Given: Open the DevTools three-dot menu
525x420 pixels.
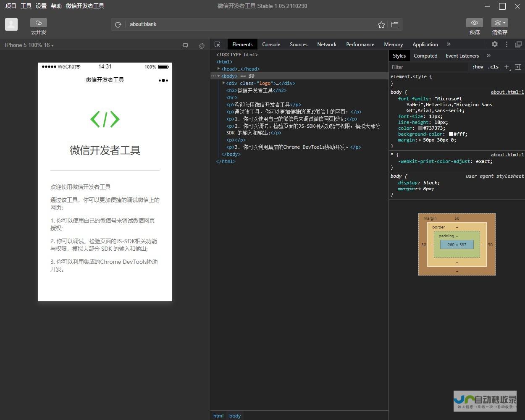Looking at the screenshot, I should pos(507,44).
